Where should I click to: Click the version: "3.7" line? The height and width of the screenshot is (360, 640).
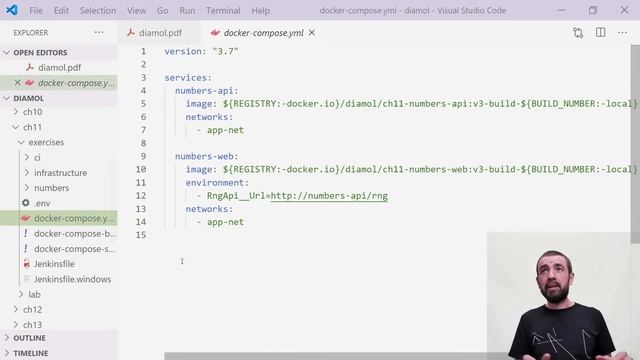(201, 51)
